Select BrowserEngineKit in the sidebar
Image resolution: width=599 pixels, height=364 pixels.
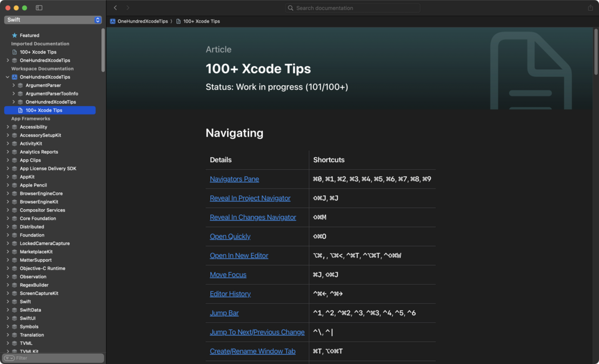[39, 202]
